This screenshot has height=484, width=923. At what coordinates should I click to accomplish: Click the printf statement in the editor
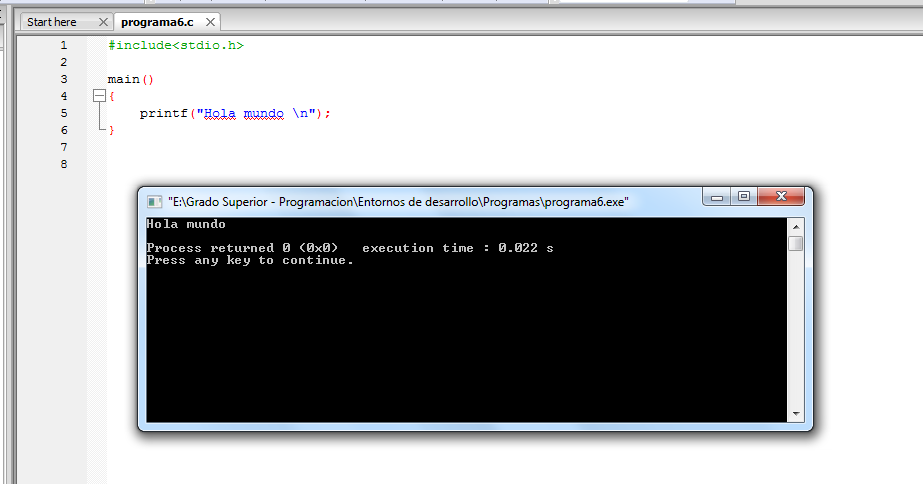point(234,113)
